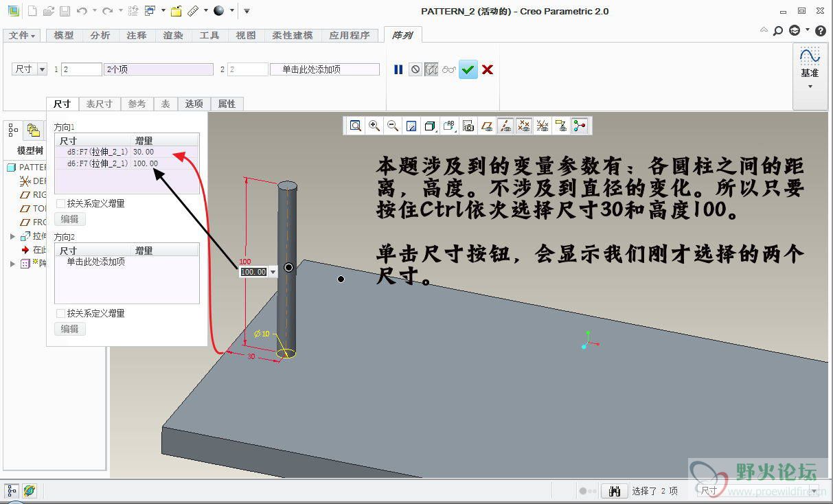Pause the pattern tool

[398, 69]
